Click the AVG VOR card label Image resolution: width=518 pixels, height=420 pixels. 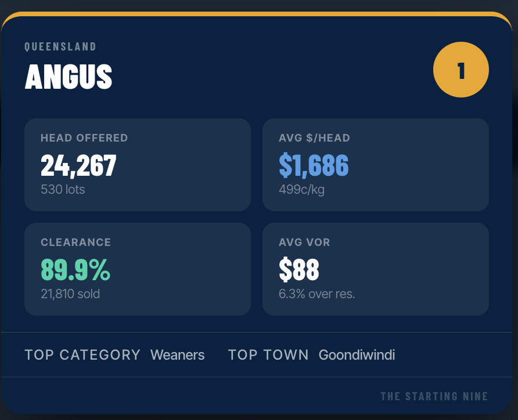click(x=304, y=242)
